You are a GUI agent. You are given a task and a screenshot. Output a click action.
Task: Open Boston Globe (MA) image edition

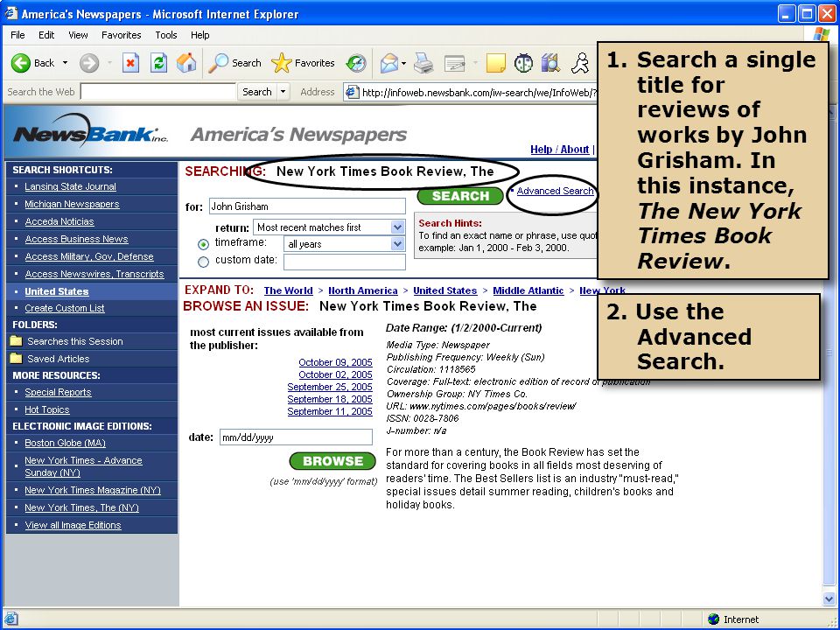65,443
